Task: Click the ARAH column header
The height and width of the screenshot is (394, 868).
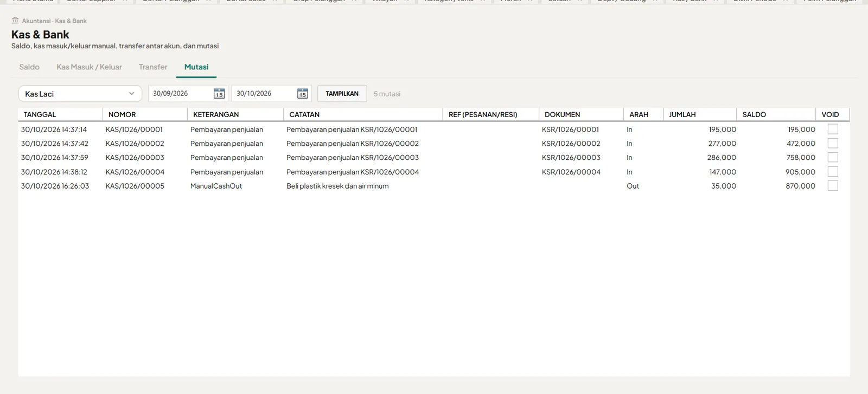Action: (x=643, y=114)
